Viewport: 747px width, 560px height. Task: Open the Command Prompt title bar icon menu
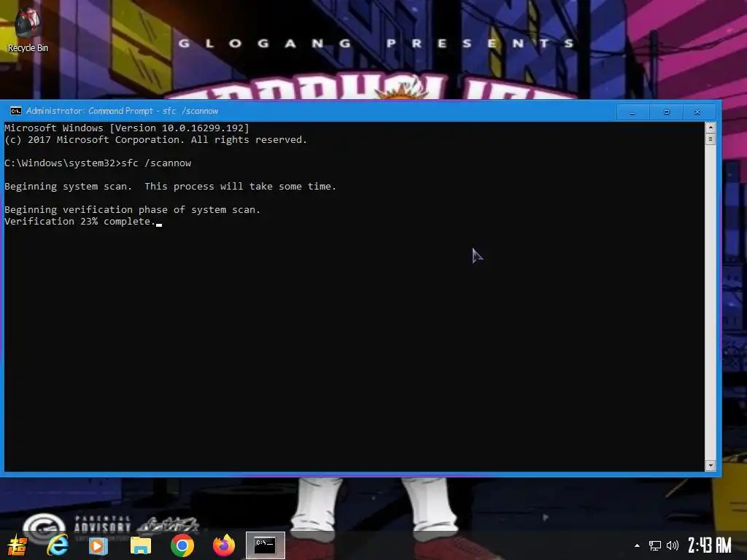16,111
